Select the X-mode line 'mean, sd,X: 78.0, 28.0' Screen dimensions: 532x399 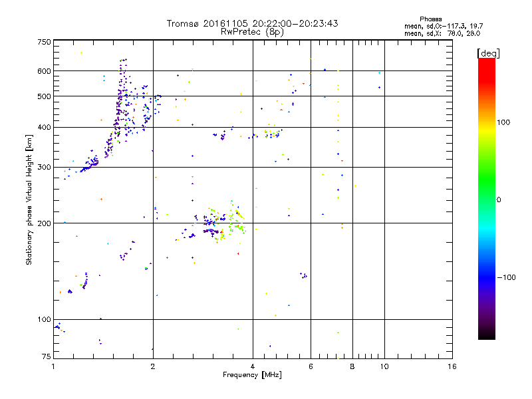(x=442, y=33)
